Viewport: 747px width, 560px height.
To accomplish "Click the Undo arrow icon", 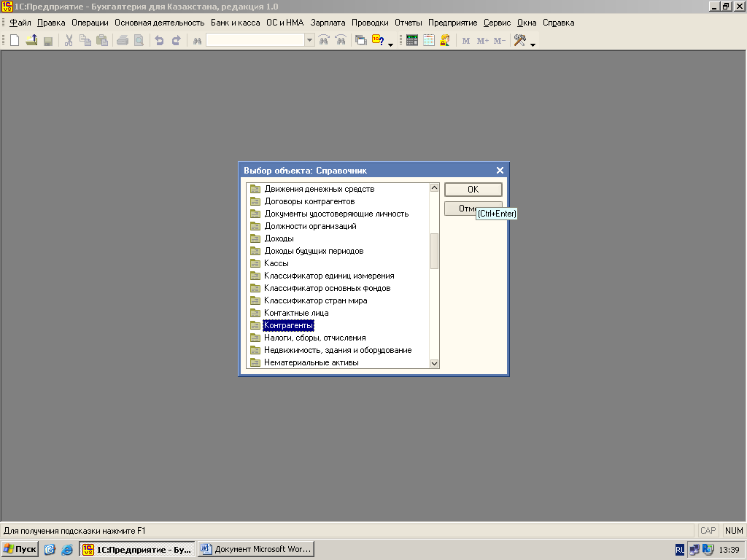I will [159, 41].
